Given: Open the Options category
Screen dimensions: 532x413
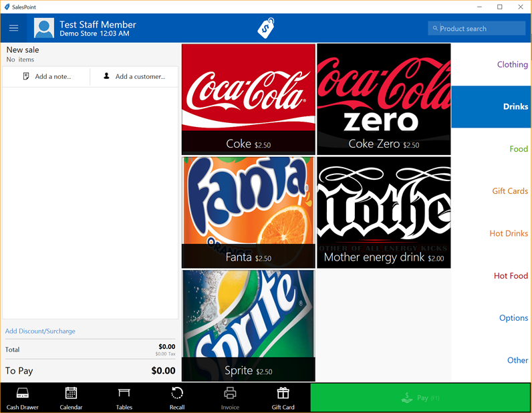Looking at the screenshot, I should [491, 318].
